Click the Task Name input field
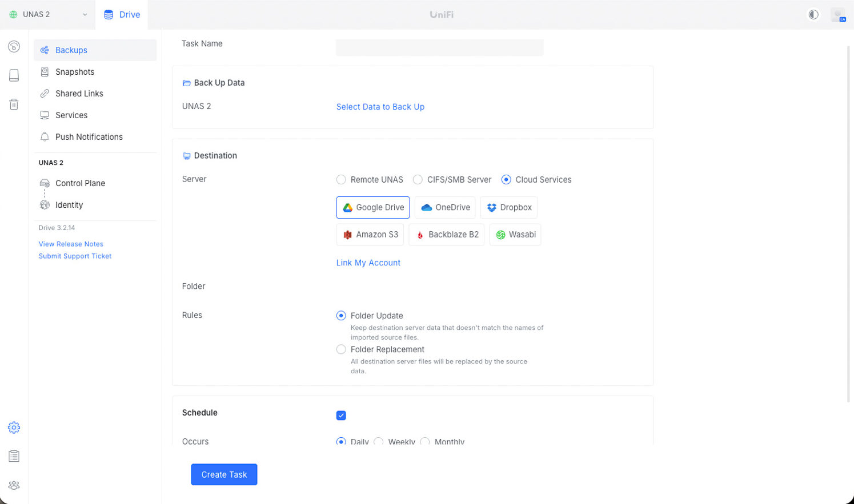 439,47
